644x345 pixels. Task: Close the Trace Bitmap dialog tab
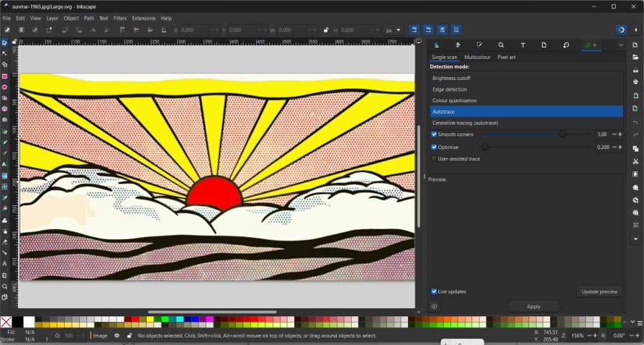coord(595,45)
